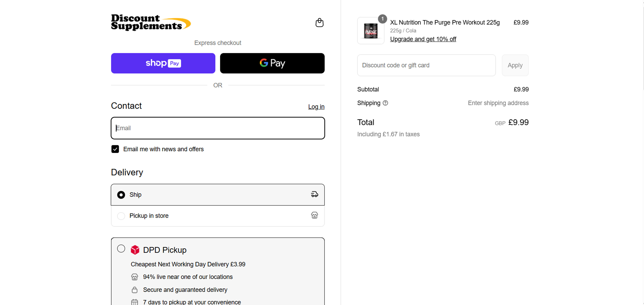
Task: Open the shopping bag cart icon
Action: tap(319, 22)
